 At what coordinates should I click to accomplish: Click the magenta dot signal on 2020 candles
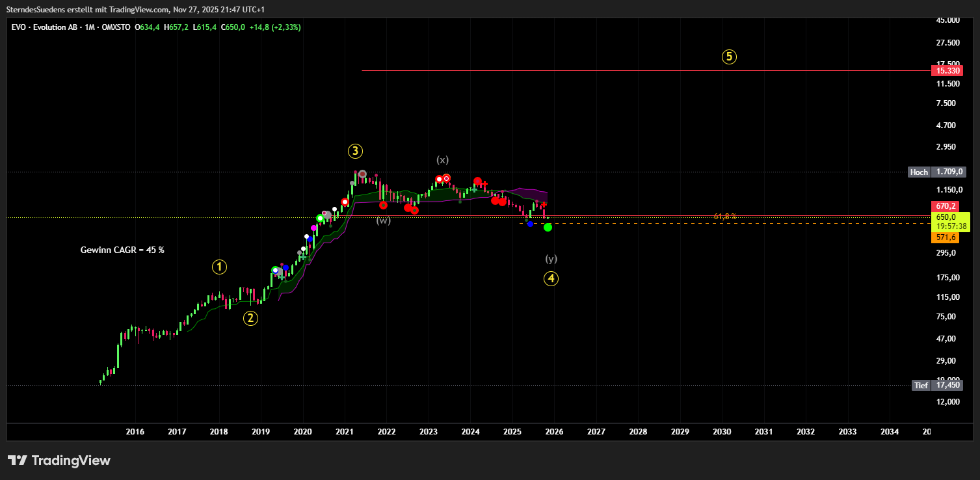(x=314, y=228)
